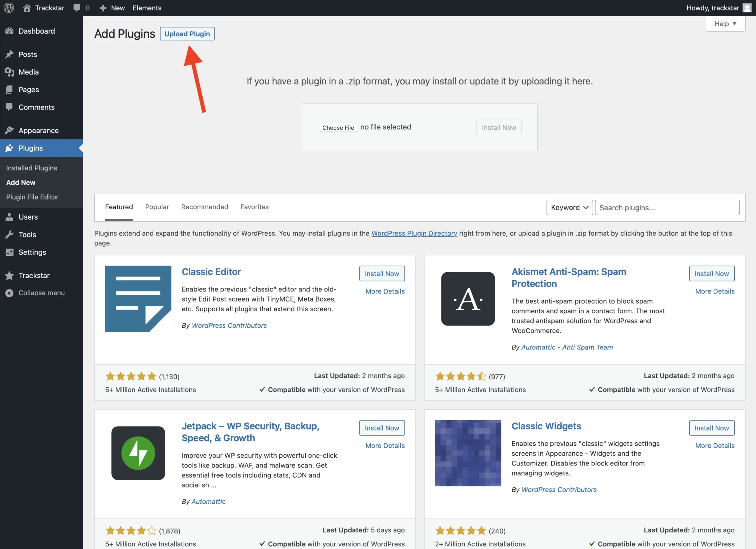Expand the Help dropdown panel
The height and width of the screenshot is (549, 756).
tap(725, 24)
